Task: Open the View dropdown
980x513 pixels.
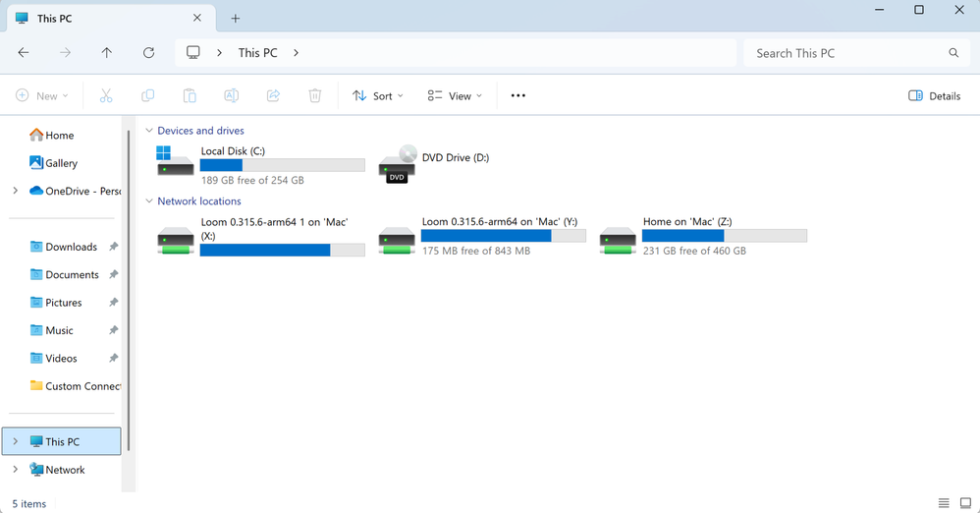Action: pyautogui.click(x=455, y=95)
